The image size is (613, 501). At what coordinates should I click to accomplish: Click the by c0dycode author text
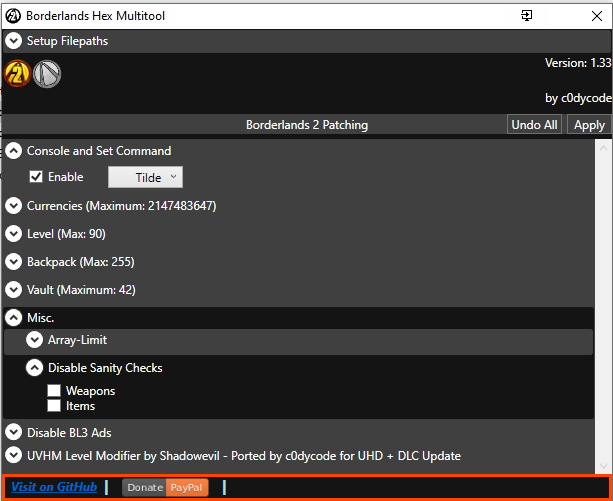[x=578, y=98]
